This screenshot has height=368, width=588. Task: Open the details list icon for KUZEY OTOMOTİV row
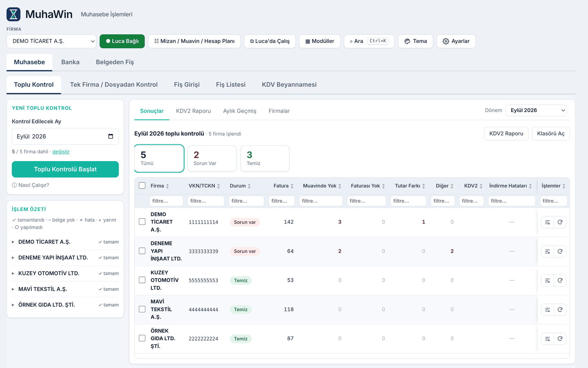coord(548,280)
